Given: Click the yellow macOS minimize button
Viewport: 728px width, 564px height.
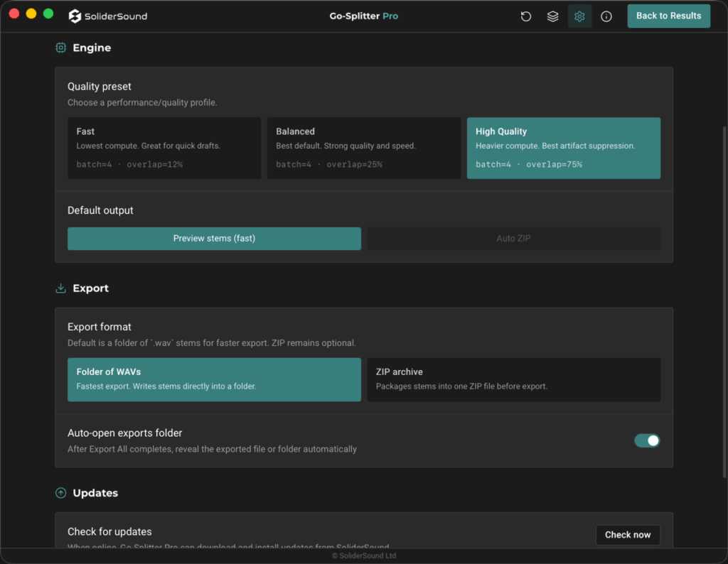Looking at the screenshot, I should click(x=31, y=13).
